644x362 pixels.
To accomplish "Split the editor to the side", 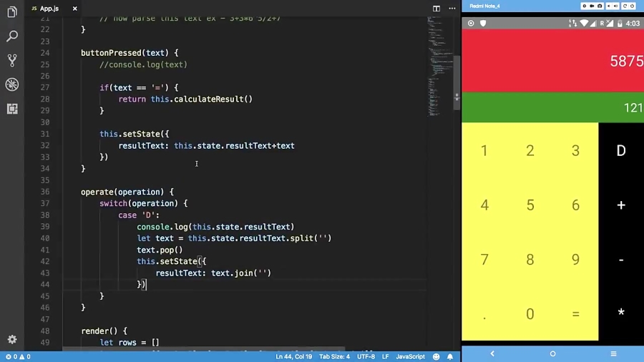I will point(436,8).
